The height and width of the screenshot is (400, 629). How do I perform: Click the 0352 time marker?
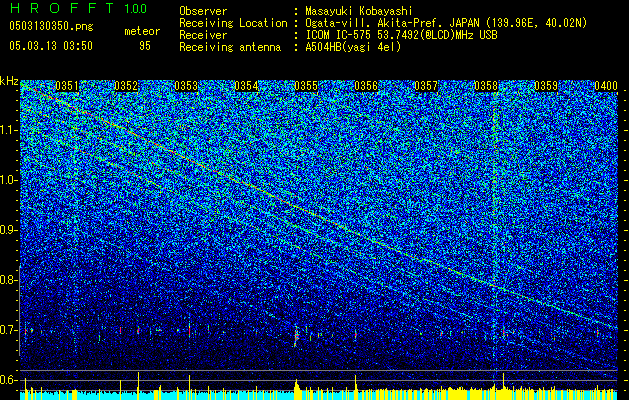(x=126, y=86)
